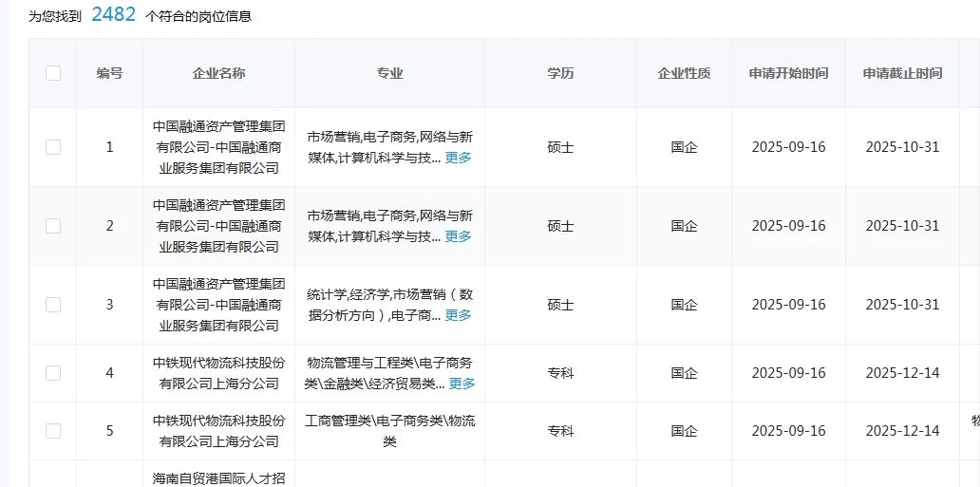Click the number 1 in 编号 column
980x487 pixels.
pyautogui.click(x=110, y=147)
